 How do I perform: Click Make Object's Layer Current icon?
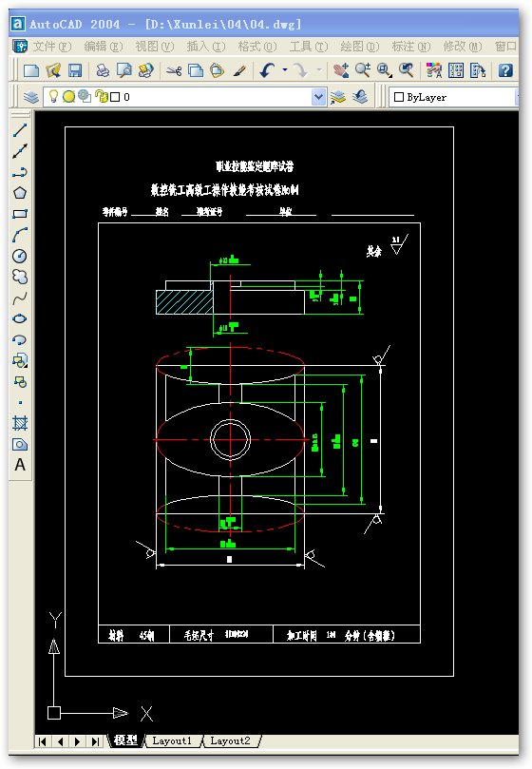coord(337,97)
